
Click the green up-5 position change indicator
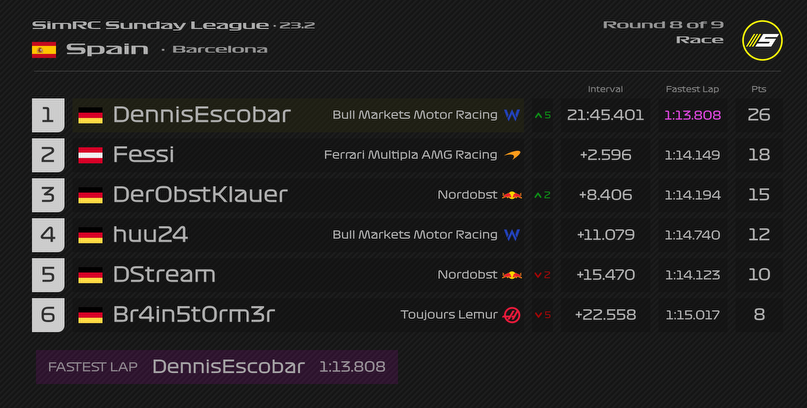pos(543,115)
